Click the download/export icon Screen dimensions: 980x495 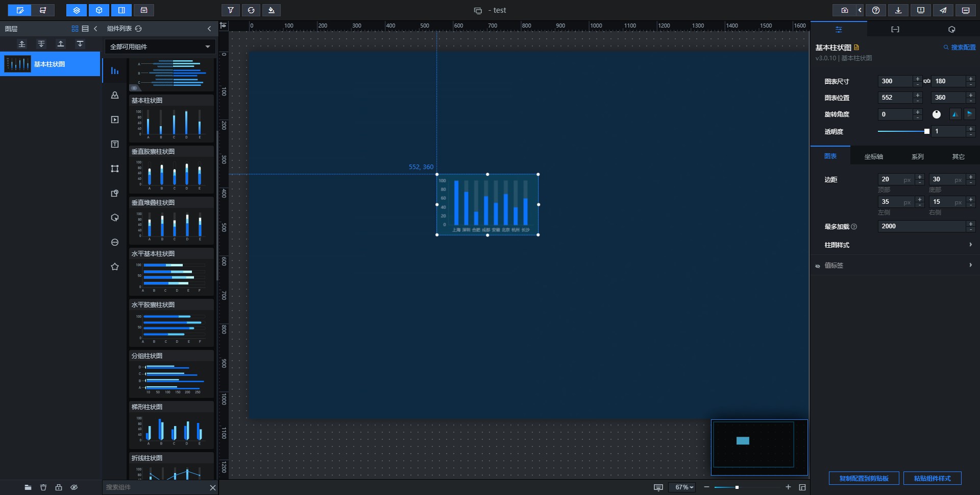point(898,10)
